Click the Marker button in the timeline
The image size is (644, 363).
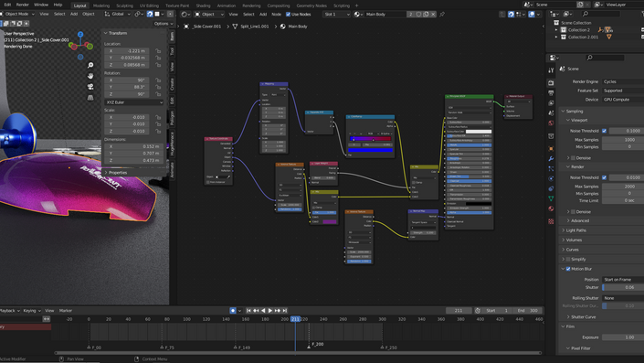[x=65, y=311]
